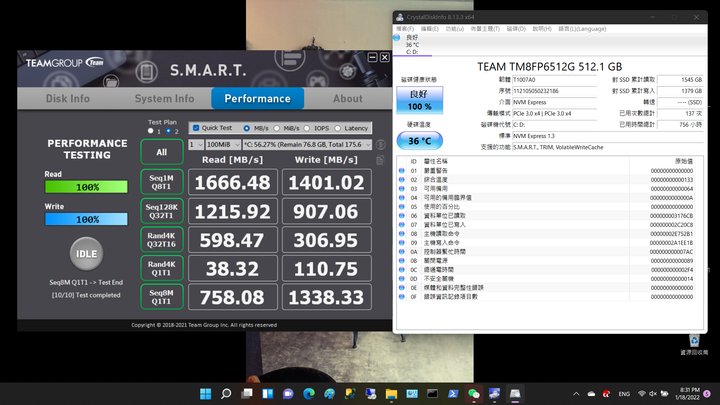Click the copy results icon below refresh
Viewport: 720px width, 405px height.
(380, 160)
